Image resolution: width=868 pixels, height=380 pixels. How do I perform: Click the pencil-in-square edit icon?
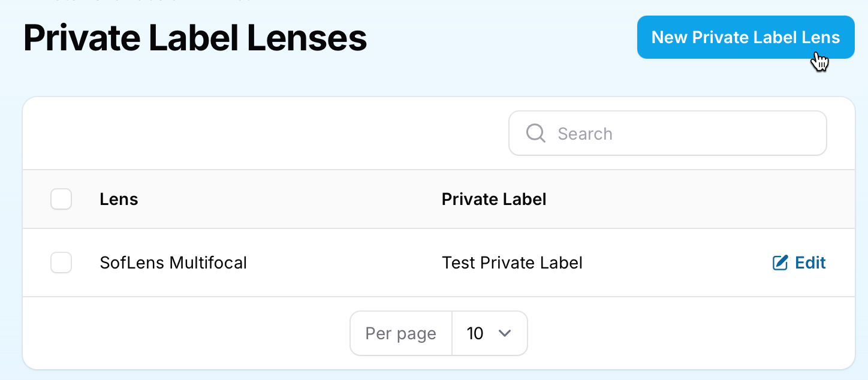pos(780,263)
